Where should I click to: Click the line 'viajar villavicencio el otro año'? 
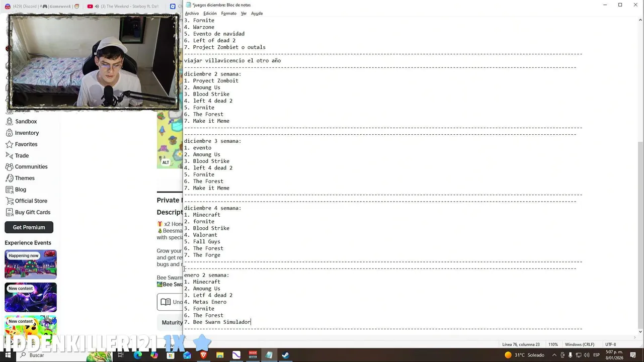[232, 60]
